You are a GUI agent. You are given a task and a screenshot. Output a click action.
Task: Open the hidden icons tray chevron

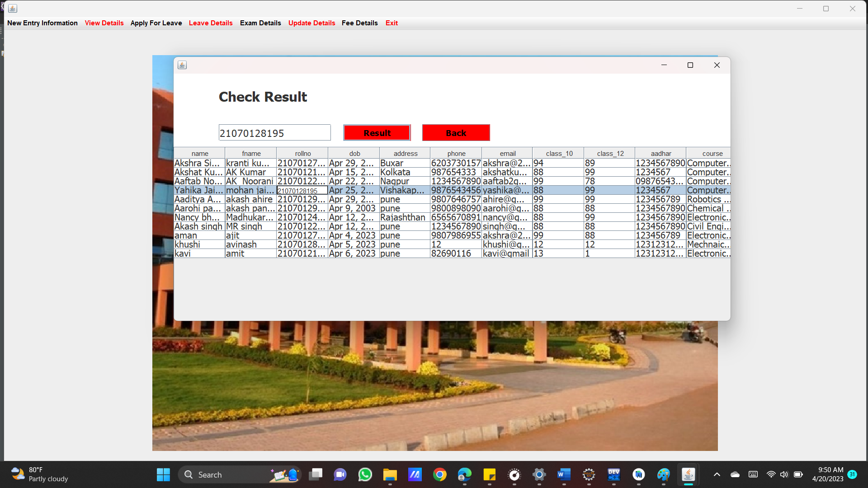coord(717,474)
